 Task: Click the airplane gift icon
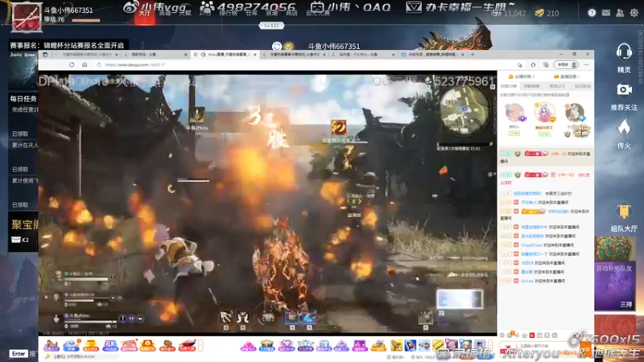pos(424,346)
